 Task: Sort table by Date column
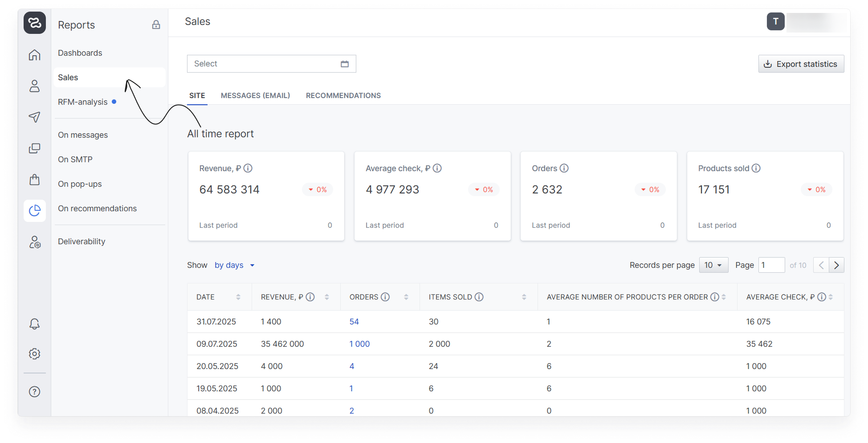click(x=238, y=297)
